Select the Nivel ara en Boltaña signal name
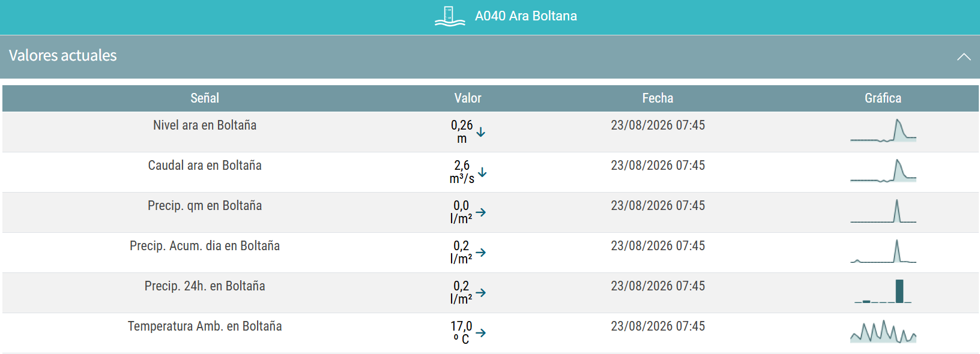Image resolution: width=980 pixels, height=354 pixels. coord(205,125)
